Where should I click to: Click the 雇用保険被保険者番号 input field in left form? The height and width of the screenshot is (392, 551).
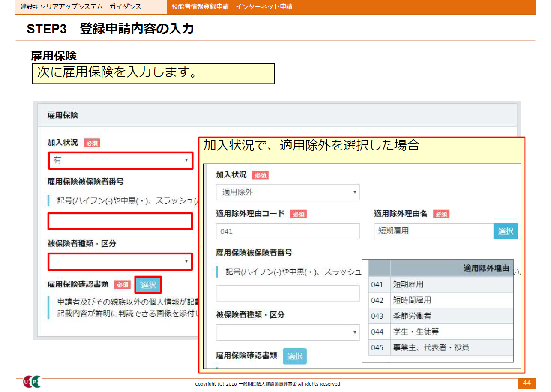pos(120,221)
